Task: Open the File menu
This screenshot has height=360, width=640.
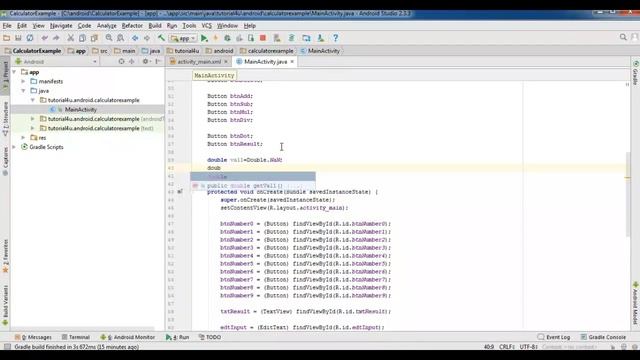Action: [x=7, y=26]
